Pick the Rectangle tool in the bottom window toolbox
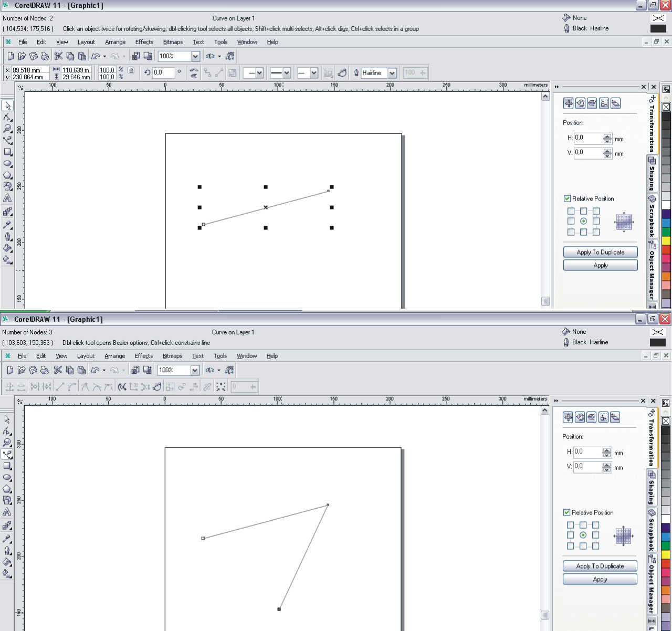The height and width of the screenshot is (631, 672). pos(7,466)
